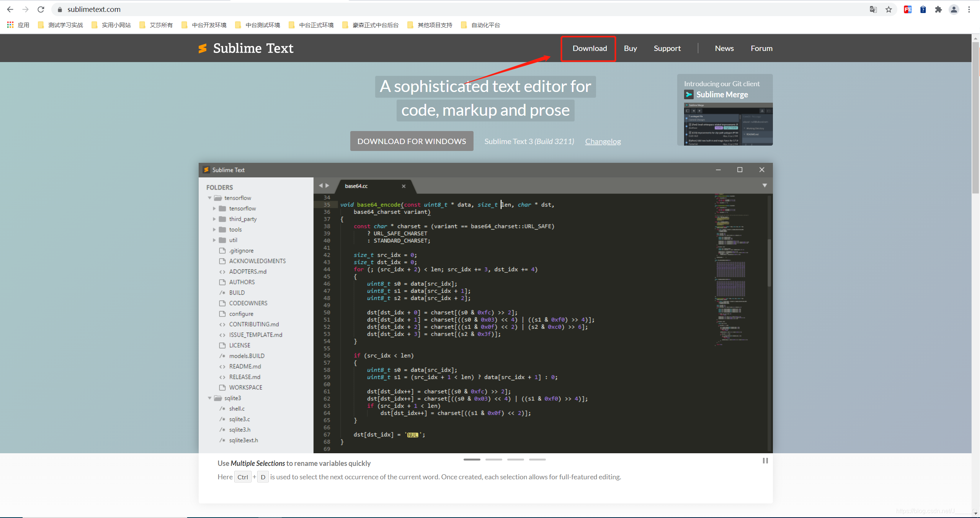Image resolution: width=980 pixels, height=518 pixels.
Task: Jump to the second slideshow indicator bar
Action: point(493,459)
